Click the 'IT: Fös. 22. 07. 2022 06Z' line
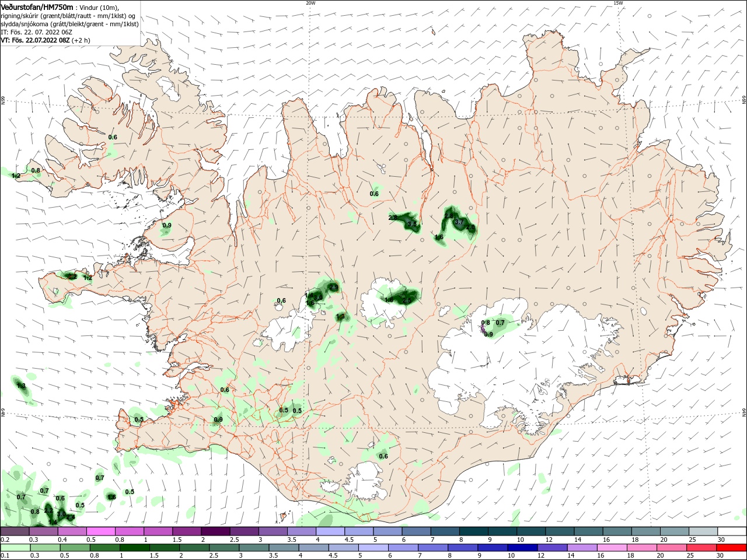 click(x=36, y=33)
